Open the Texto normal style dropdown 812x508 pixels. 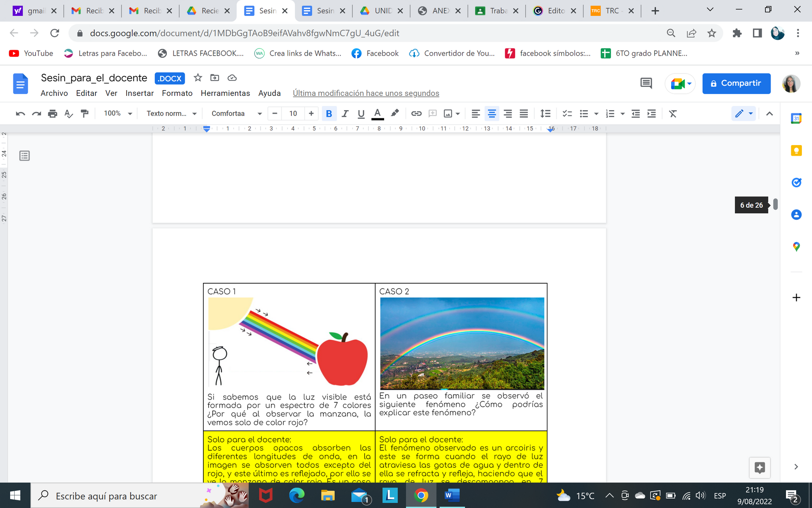(x=171, y=114)
